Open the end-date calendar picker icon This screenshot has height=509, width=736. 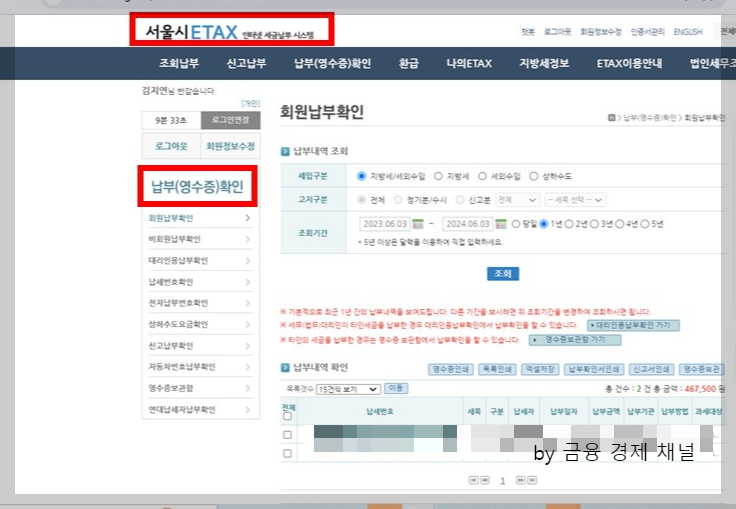(501, 224)
